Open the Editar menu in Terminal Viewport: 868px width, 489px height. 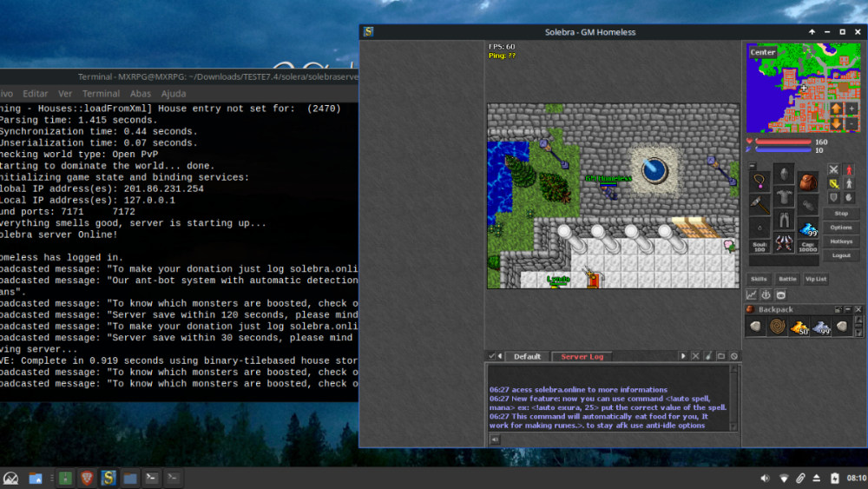[x=36, y=93]
